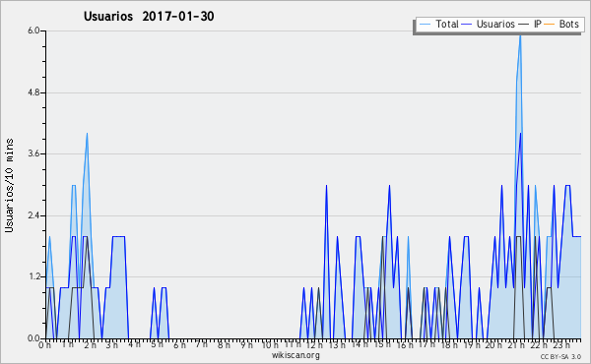Click the orange Bots legend line
This screenshot has width=591, height=364.
click(550, 25)
